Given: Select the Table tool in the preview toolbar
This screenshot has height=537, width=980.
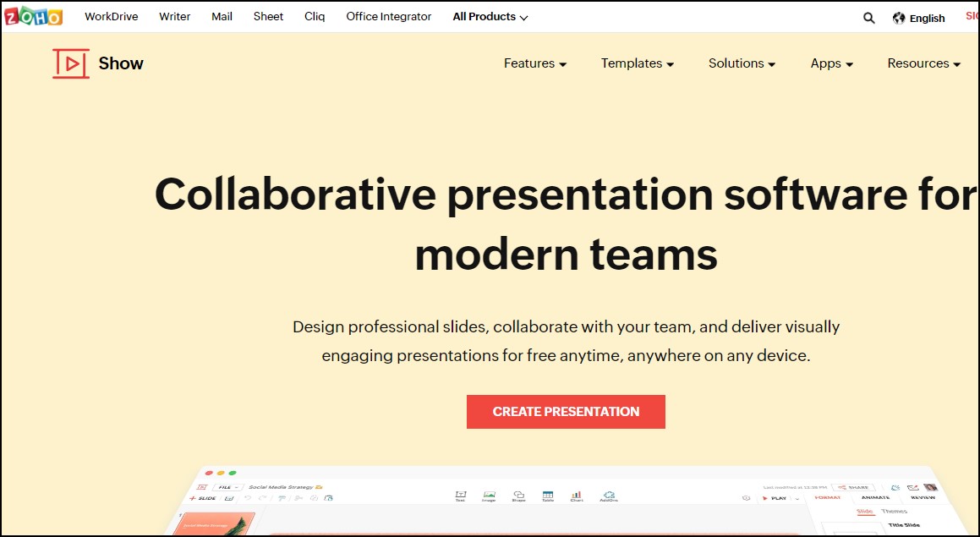Looking at the screenshot, I should coord(548,496).
